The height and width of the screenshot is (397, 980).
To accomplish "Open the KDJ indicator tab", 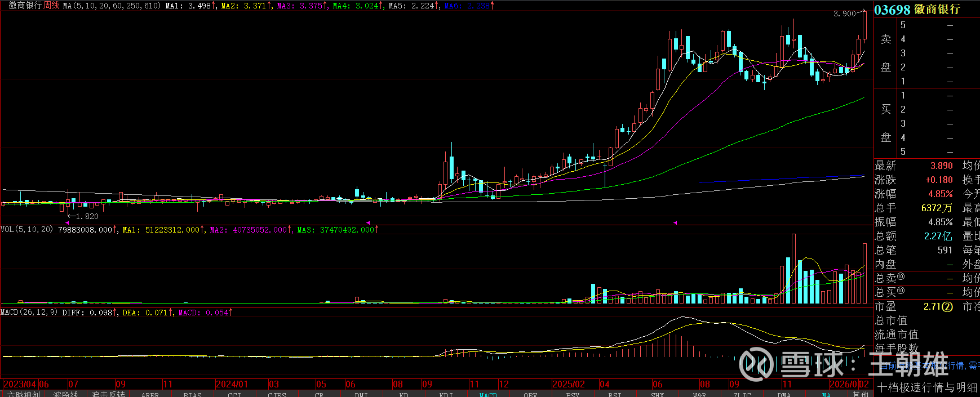I will [x=446, y=394].
